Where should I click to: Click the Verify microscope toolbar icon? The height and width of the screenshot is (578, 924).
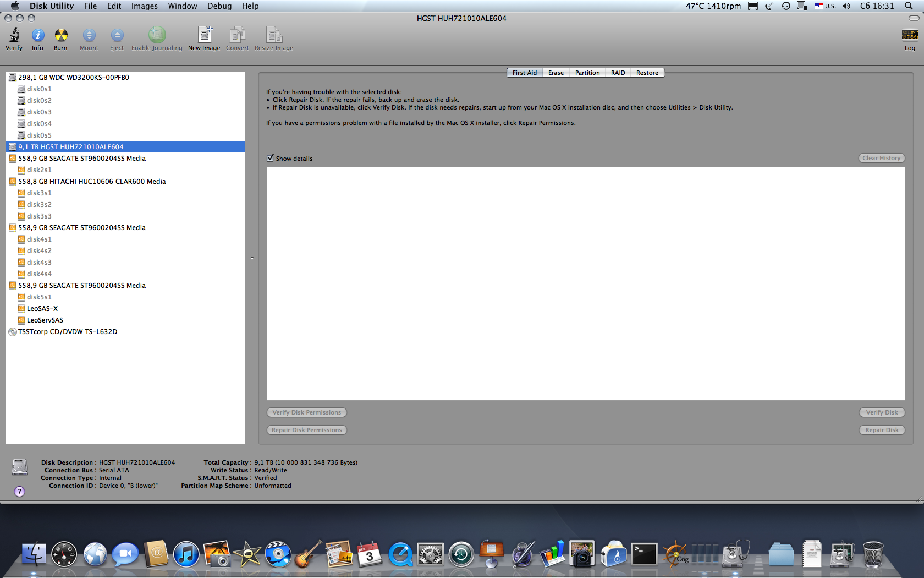[14, 35]
